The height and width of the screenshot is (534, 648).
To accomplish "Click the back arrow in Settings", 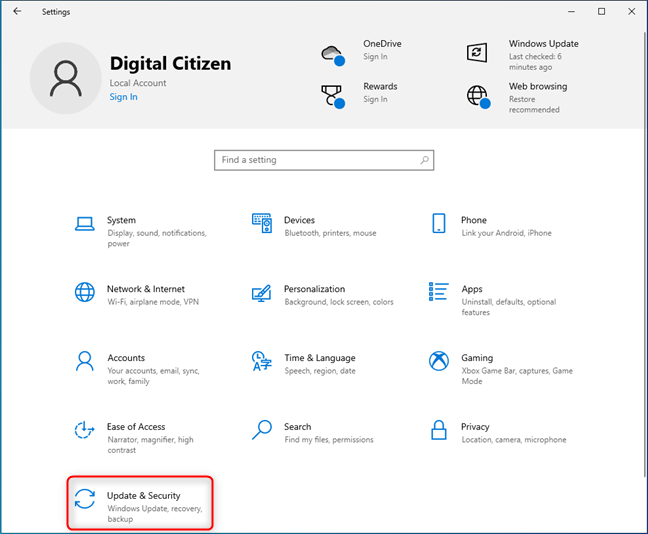I will [17, 11].
